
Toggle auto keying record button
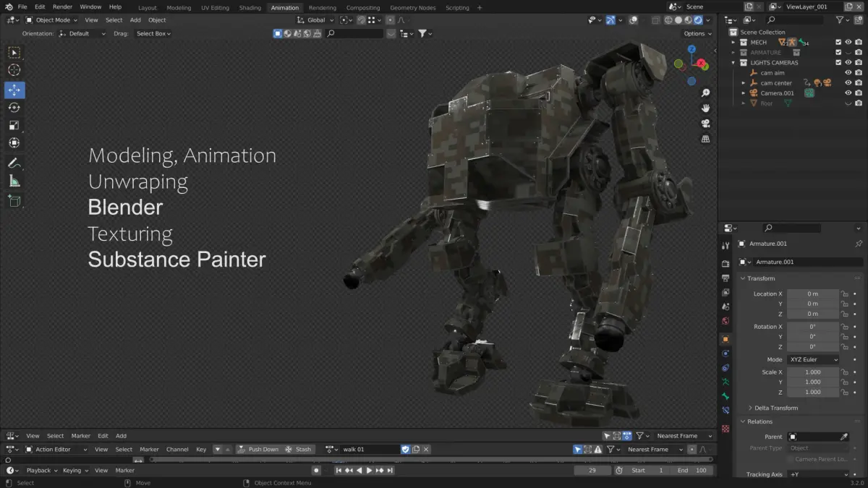(316, 470)
